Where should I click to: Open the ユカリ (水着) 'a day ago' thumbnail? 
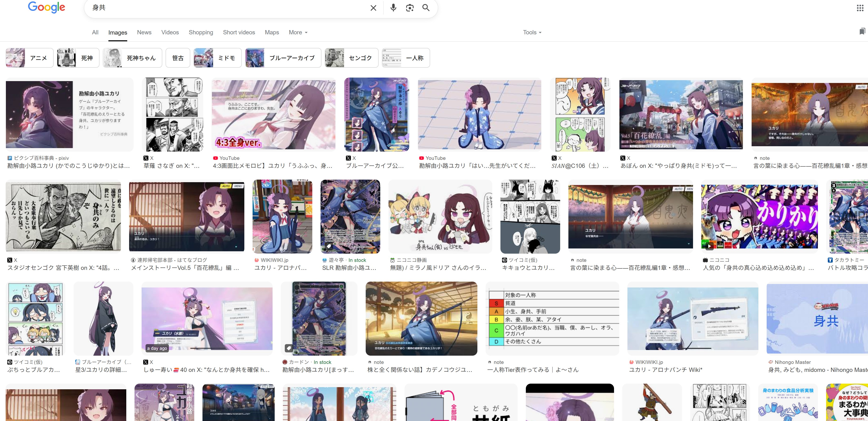[x=207, y=318]
